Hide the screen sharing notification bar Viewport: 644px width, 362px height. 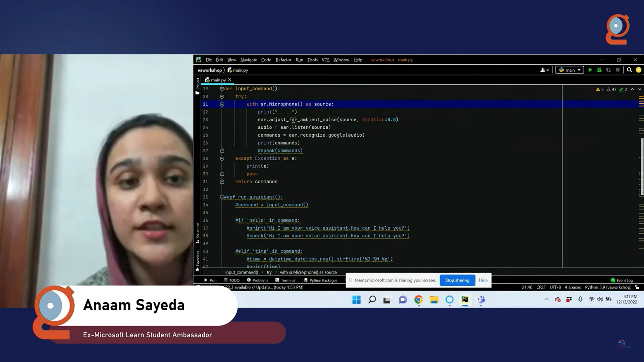click(483, 280)
